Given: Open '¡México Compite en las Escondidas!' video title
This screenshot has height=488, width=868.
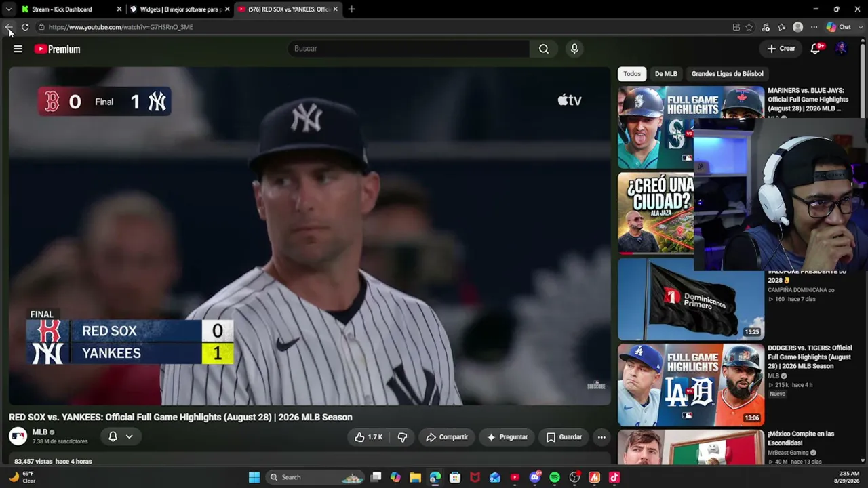Looking at the screenshot, I should [801, 439].
